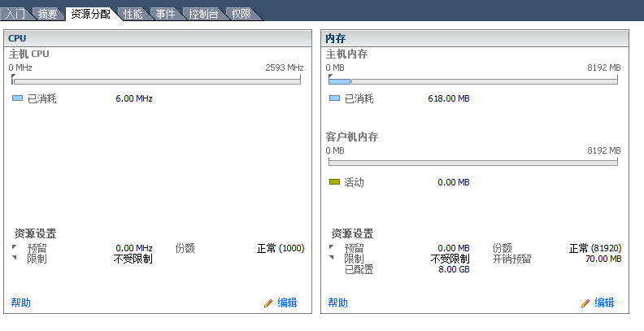Click the 已配置 label
This screenshot has width=644, height=331.
(359, 270)
